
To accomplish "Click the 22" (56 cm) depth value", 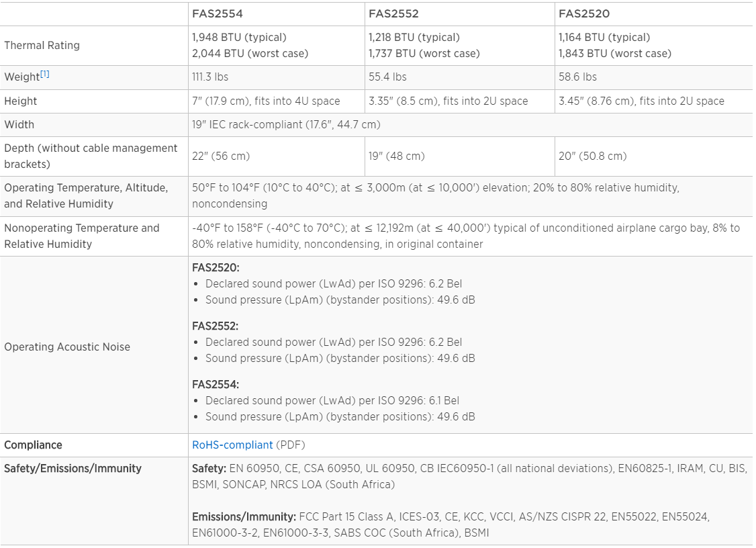I will pos(221,156).
